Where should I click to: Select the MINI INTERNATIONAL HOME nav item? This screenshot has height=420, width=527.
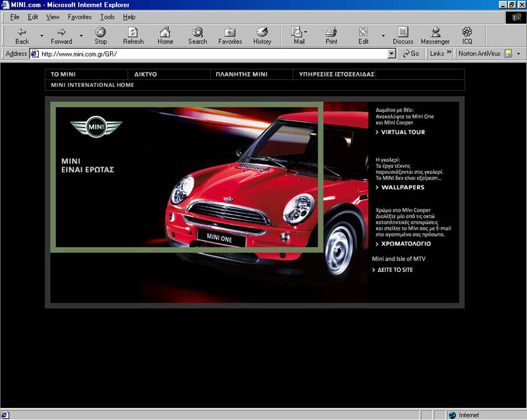click(92, 85)
